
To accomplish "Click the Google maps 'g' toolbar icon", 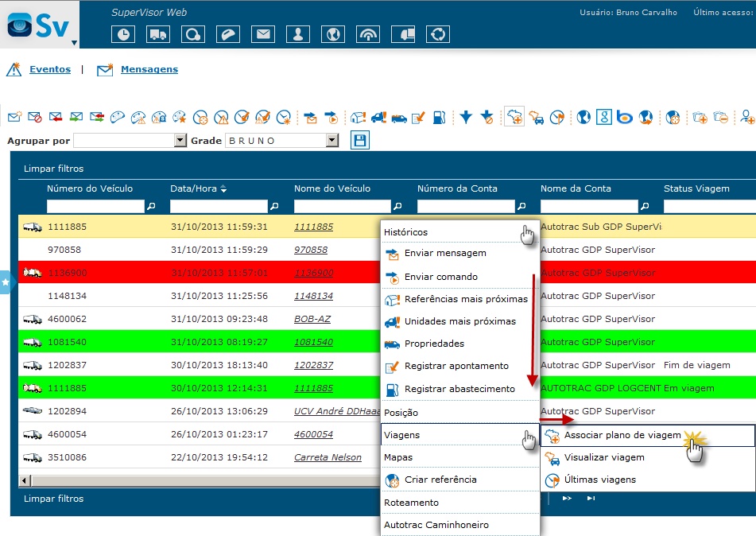I will click(x=603, y=117).
